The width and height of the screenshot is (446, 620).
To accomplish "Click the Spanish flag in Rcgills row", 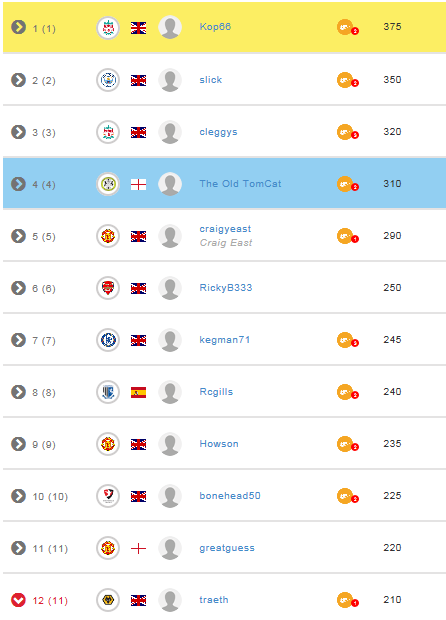I will (138, 392).
